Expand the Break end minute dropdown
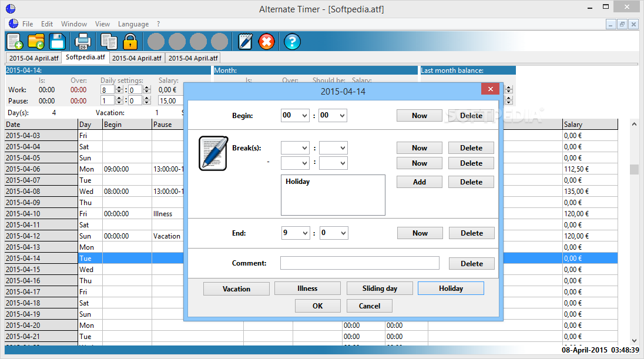Screen dimensions: 644x359 point(343,163)
